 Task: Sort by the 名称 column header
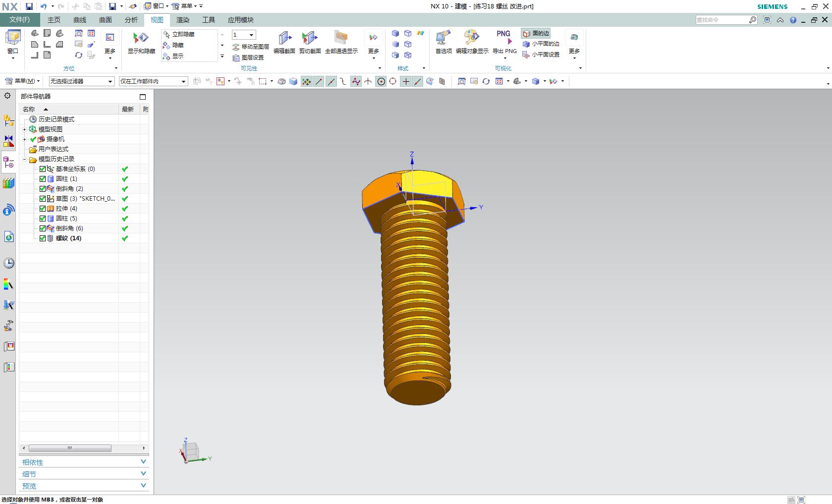(69, 109)
